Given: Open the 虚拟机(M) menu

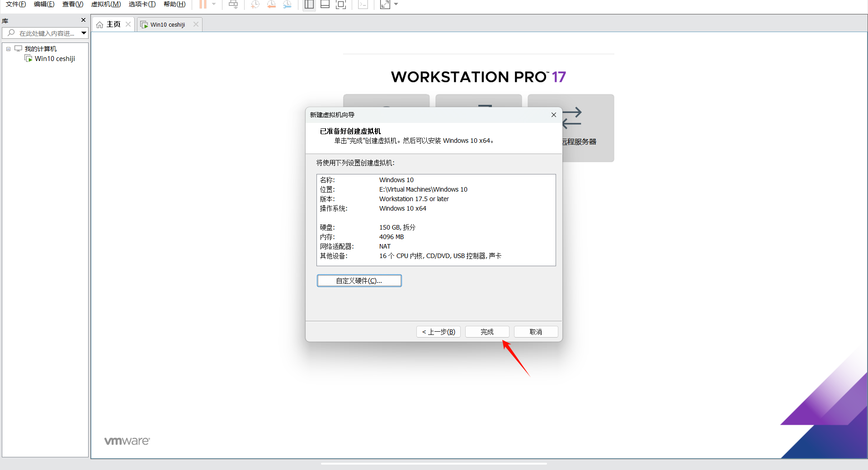Looking at the screenshot, I should 106,5.
